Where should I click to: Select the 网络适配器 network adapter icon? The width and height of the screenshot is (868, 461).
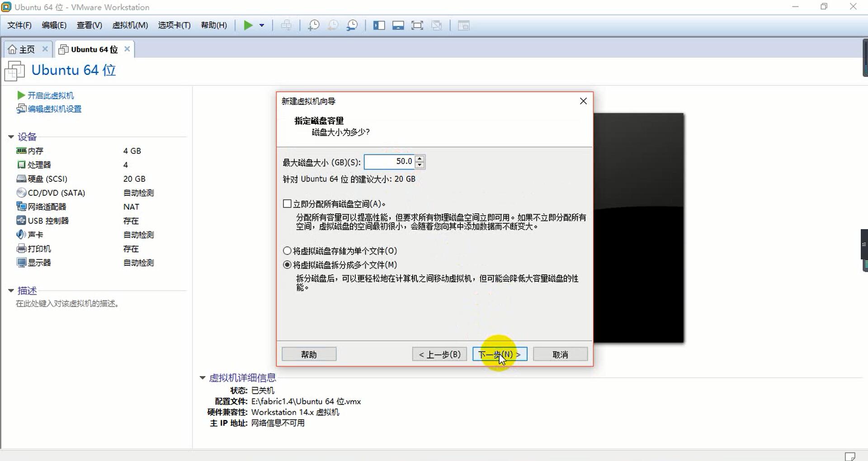coord(21,207)
